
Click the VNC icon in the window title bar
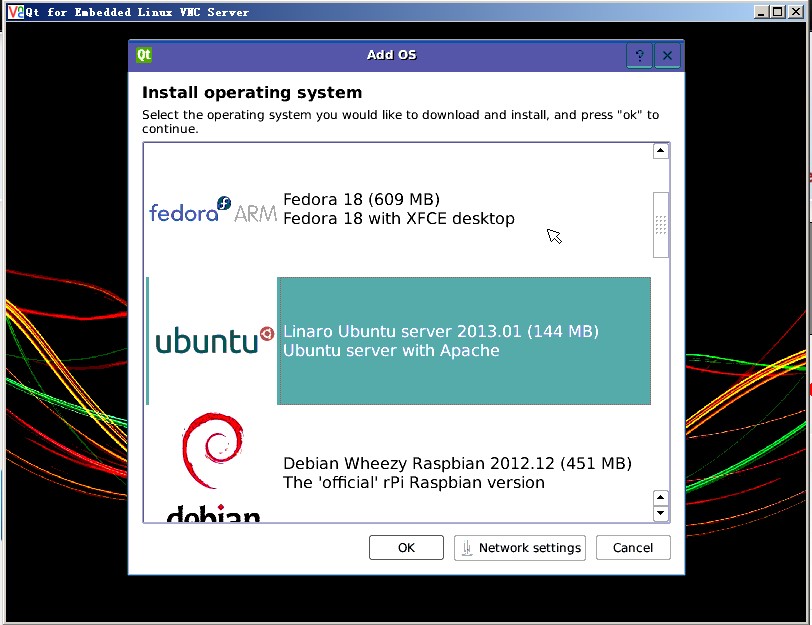[x=16, y=11]
